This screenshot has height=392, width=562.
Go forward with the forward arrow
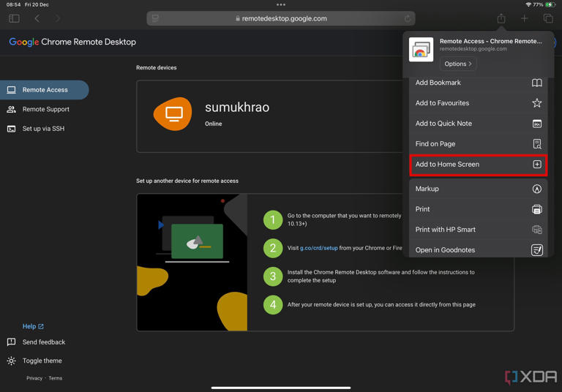[x=57, y=18]
